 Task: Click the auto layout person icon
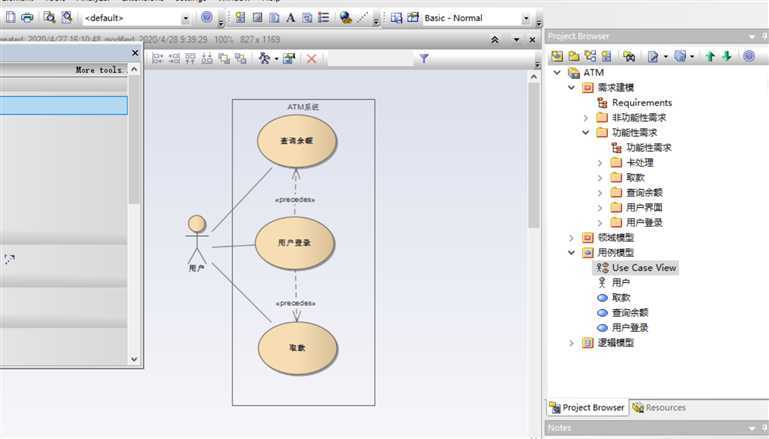(x=265, y=59)
